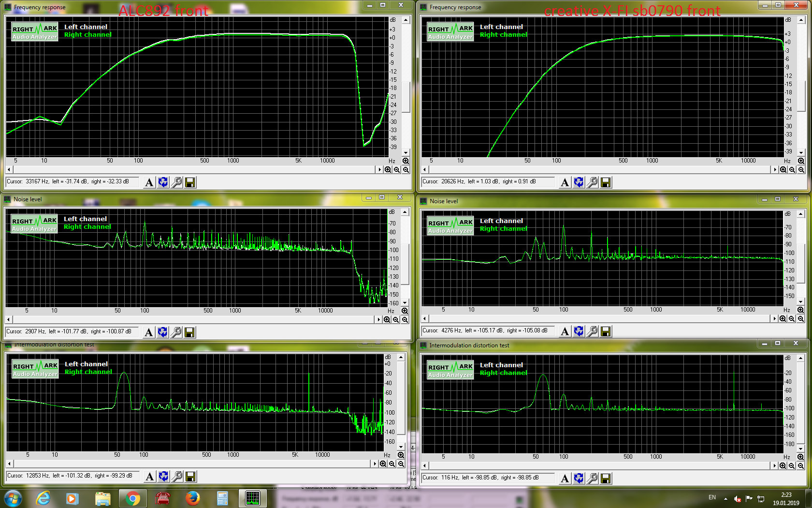
Task: Click 'Right channel' legend in X-Fi Noise level graph
Action: click(x=504, y=229)
